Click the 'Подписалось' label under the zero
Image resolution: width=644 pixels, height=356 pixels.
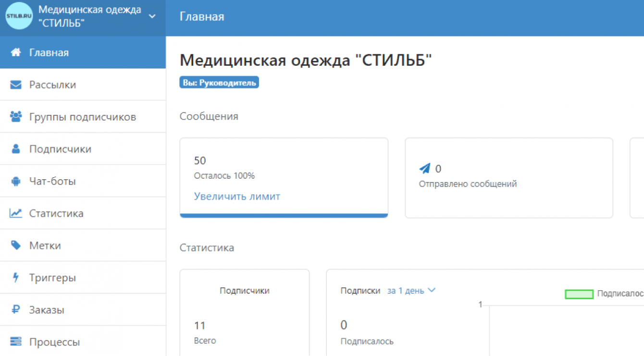tap(367, 342)
